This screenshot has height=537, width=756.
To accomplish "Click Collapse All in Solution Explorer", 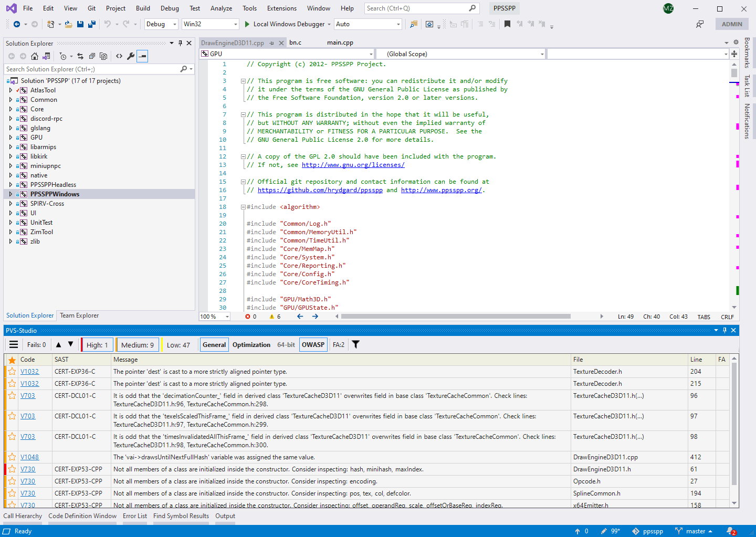I will [x=92, y=56].
